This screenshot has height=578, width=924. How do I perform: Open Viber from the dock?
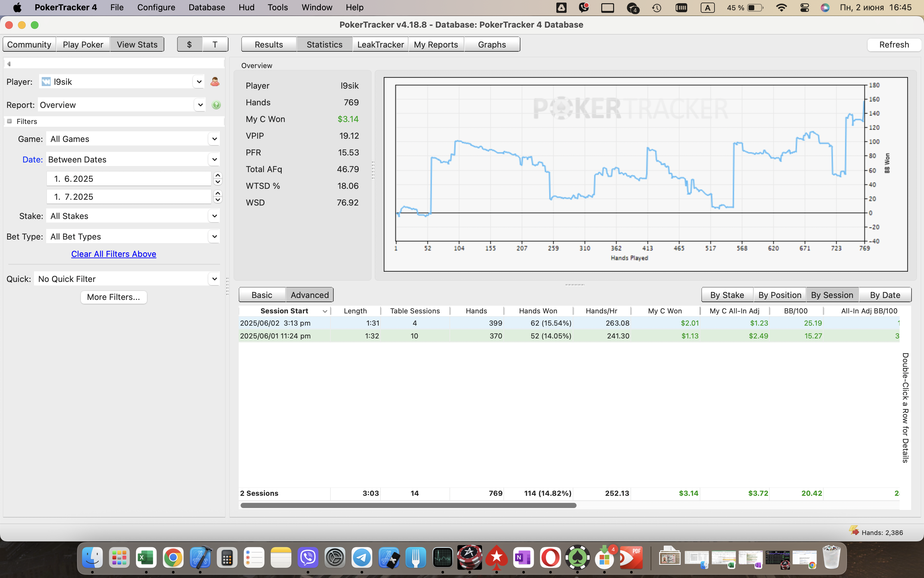point(308,558)
